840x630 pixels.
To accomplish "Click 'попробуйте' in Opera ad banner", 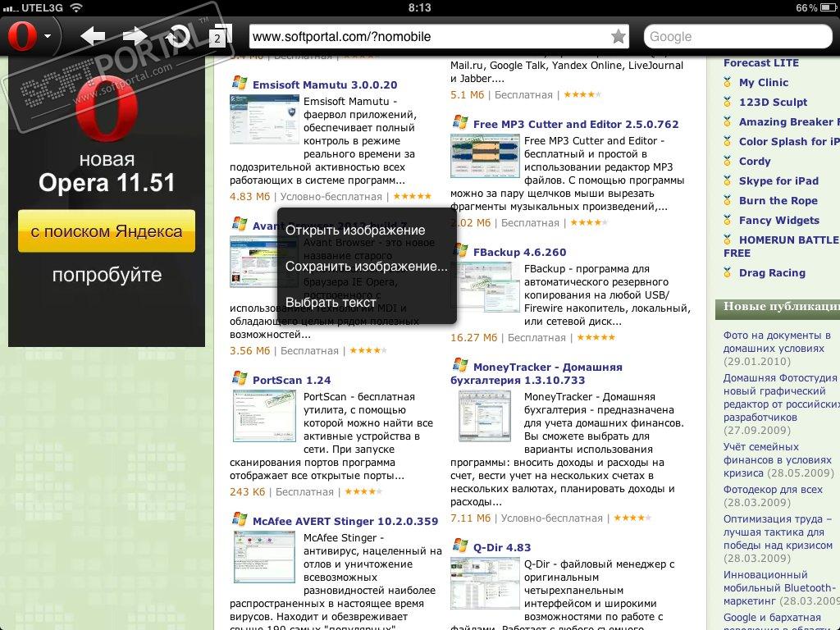I will [107, 275].
